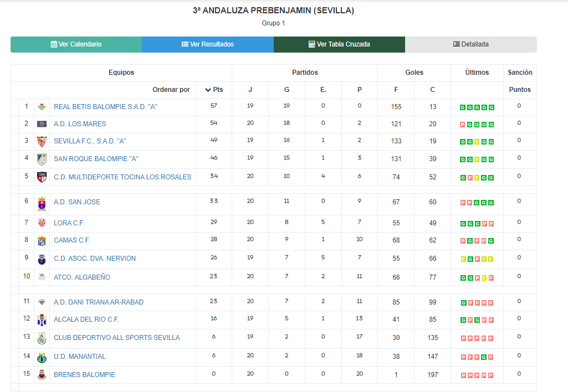Click the Últimos column header
The height and width of the screenshot is (392, 568).
(x=477, y=73)
